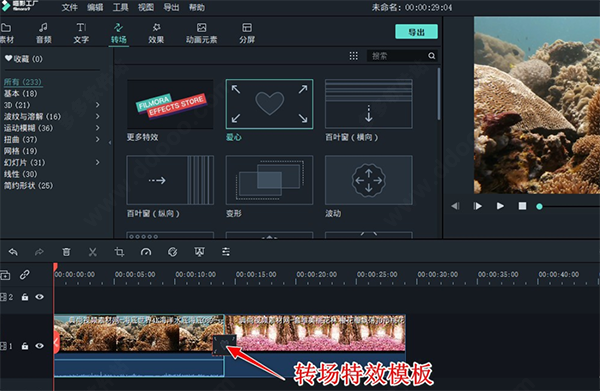Open the 效果 effects tab

(x=156, y=33)
